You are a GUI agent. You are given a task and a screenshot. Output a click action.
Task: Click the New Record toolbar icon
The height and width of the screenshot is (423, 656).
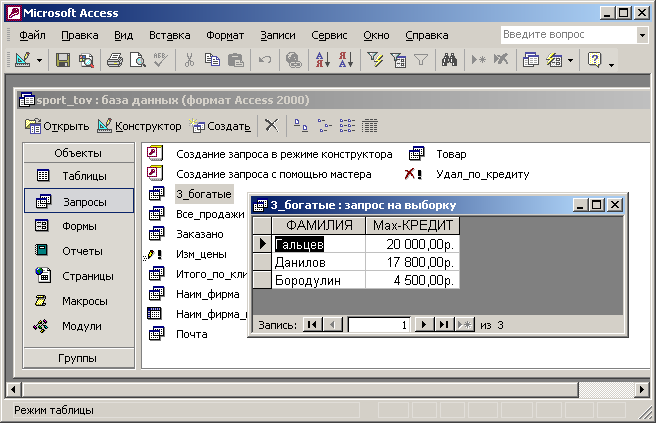(x=478, y=60)
